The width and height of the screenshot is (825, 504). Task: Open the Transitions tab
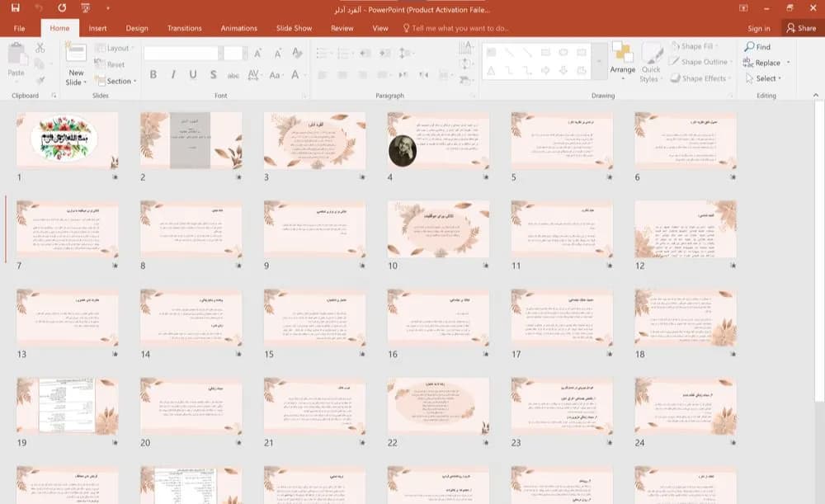tap(184, 28)
